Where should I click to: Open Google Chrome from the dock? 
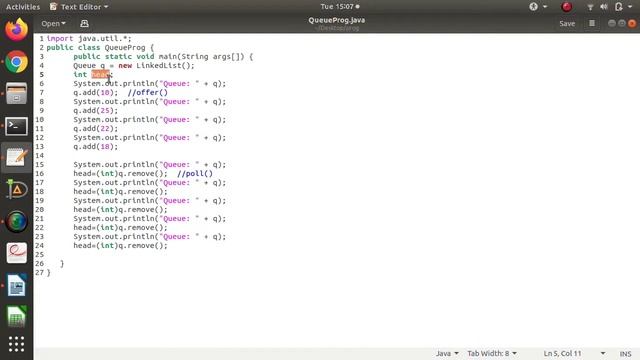point(16,62)
